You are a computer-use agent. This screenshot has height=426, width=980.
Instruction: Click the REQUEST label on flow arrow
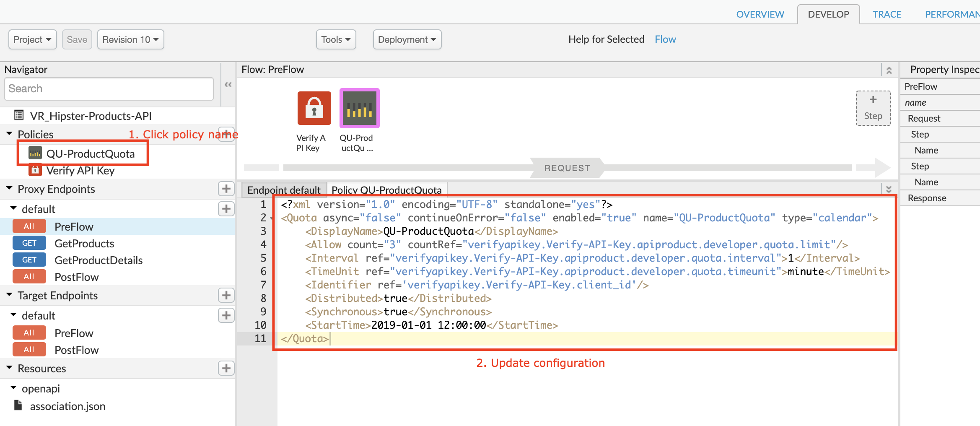tap(567, 168)
